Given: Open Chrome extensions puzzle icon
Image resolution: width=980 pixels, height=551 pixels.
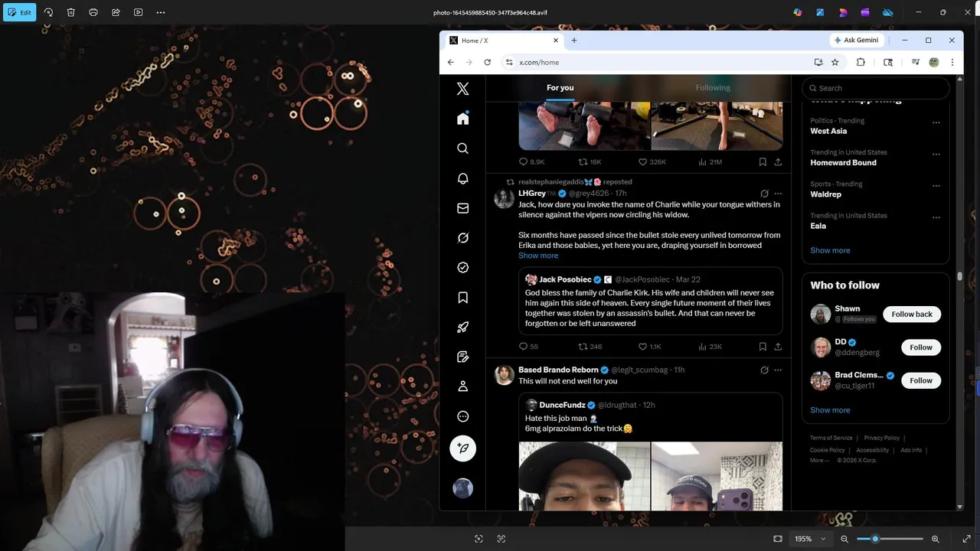Looking at the screenshot, I should (x=861, y=63).
